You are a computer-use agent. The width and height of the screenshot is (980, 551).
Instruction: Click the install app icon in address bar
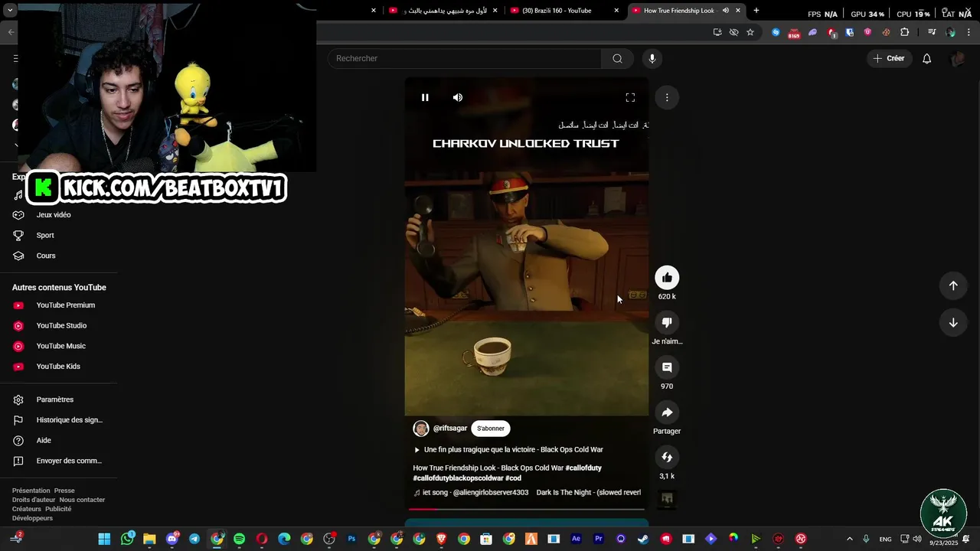pyautogui.click(x=717, y=32)
